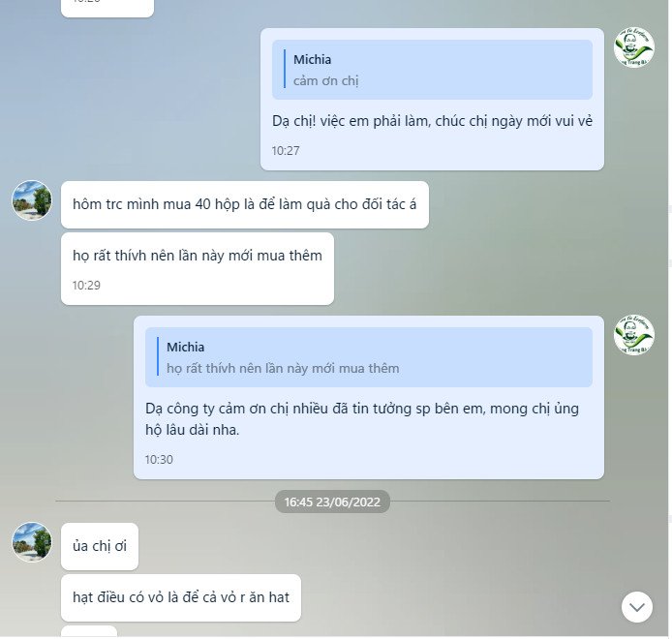The image size is (672, 639).
Task: Click the scroll-to-bottom chevron button
Action: point(637,607)
